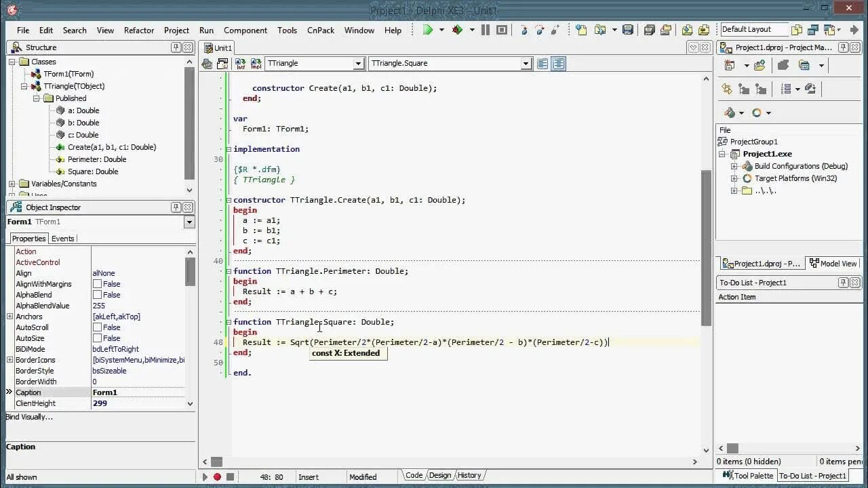Click first icon in editor navigation toolbar

pyautogui.click(x=208, y=64)
